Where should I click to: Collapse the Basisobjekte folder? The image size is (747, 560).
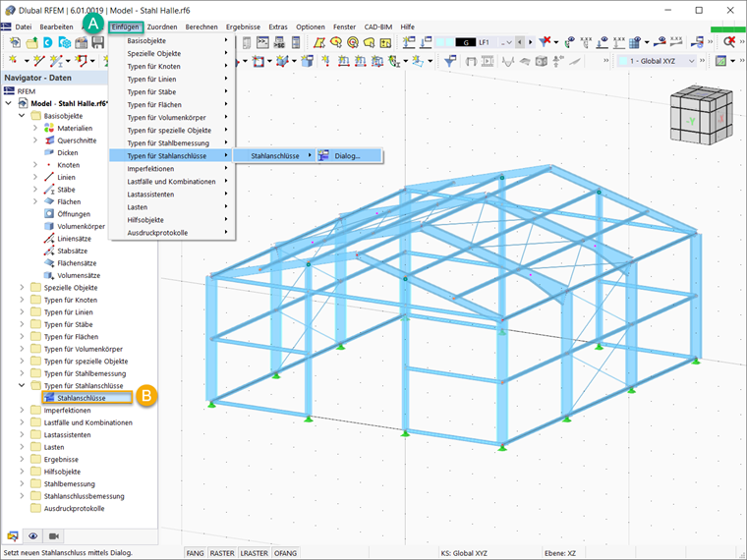tap(22, 116)
